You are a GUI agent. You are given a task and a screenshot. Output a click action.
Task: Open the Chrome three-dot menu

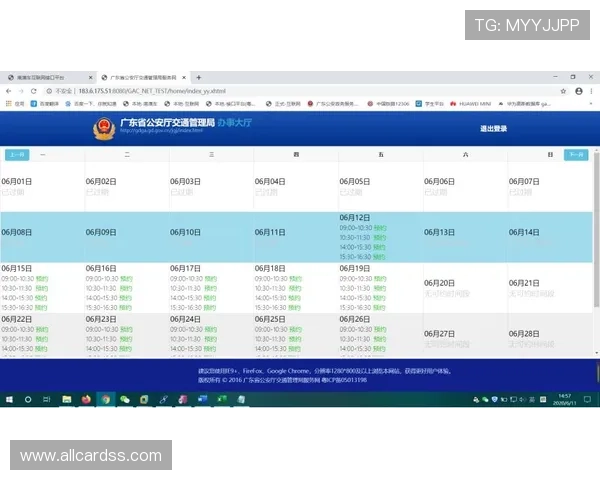pyautogui.click(x=591, y=91)
